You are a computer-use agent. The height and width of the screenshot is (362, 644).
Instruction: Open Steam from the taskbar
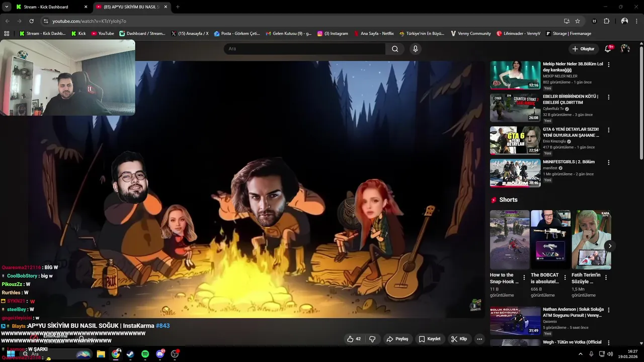pos(130,354)
